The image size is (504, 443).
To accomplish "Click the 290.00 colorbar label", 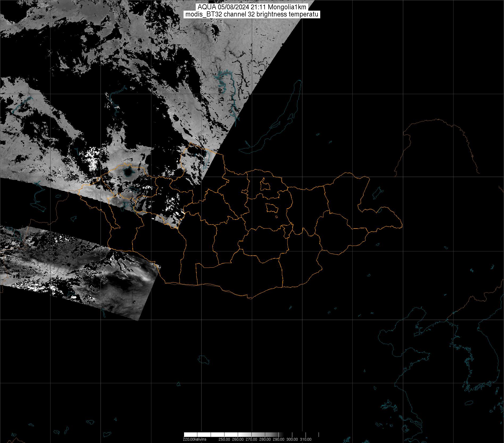I will pos(278,439).
